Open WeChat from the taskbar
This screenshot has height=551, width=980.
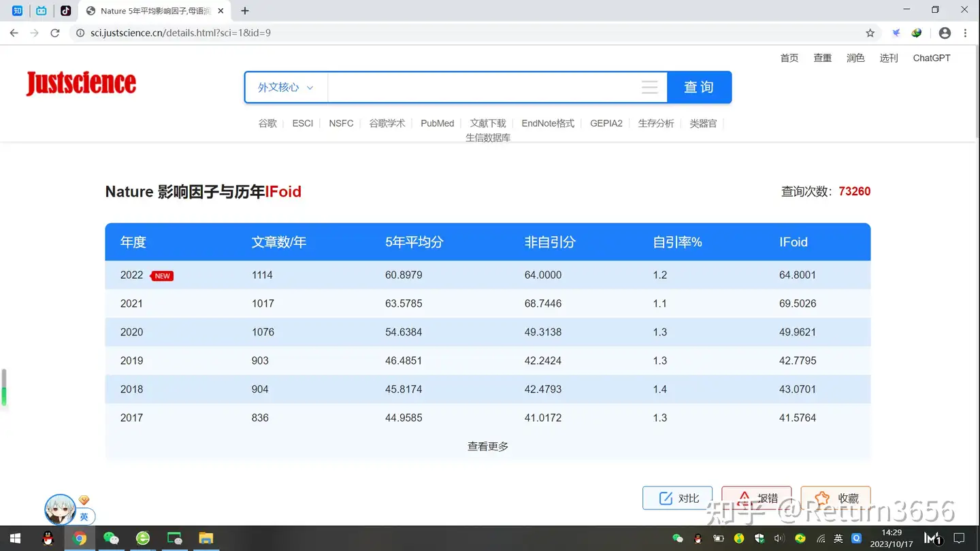[111, 538]
